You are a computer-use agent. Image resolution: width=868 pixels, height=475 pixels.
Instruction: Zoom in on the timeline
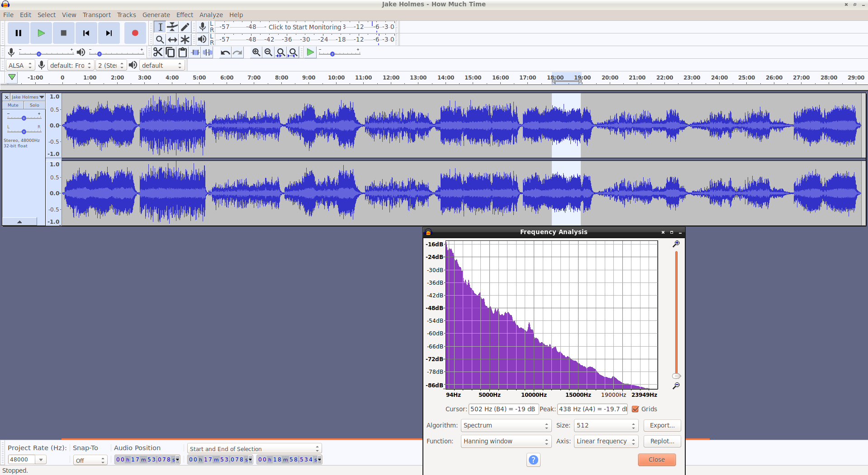256,52
